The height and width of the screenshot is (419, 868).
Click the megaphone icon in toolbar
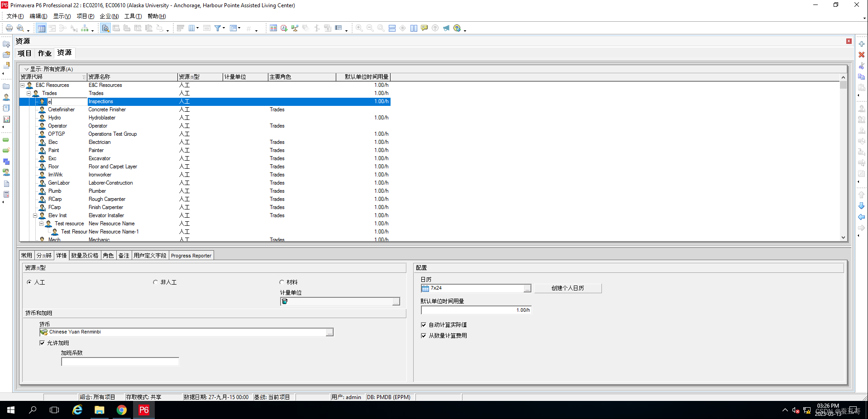[446, 28]
